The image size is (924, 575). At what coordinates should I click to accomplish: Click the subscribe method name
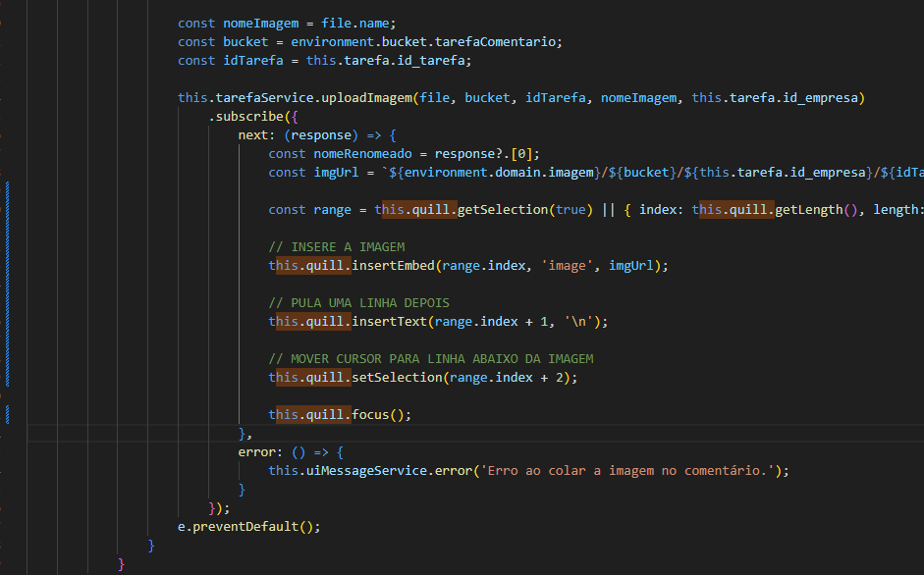pyautogui.click(x=252, y=117)
